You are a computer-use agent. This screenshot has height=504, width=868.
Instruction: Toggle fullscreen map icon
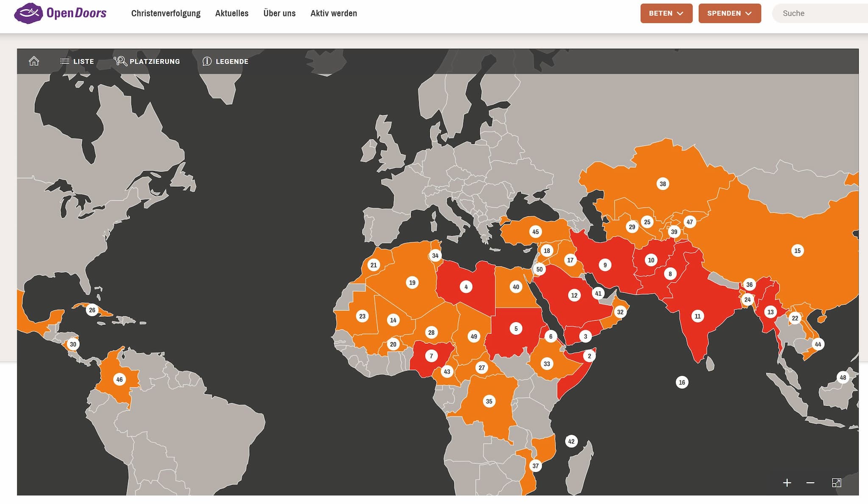(836, 483)
